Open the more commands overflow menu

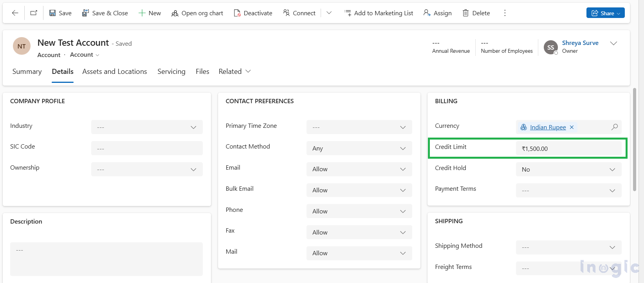click(x=505, y=13)
